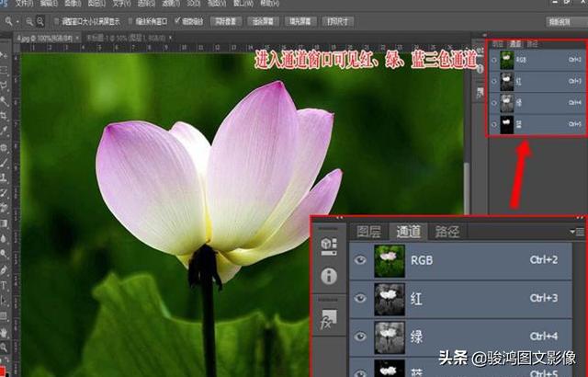Select the Lasso tool
The height and width of the screenshot is (377, 588).
(4, 86)
